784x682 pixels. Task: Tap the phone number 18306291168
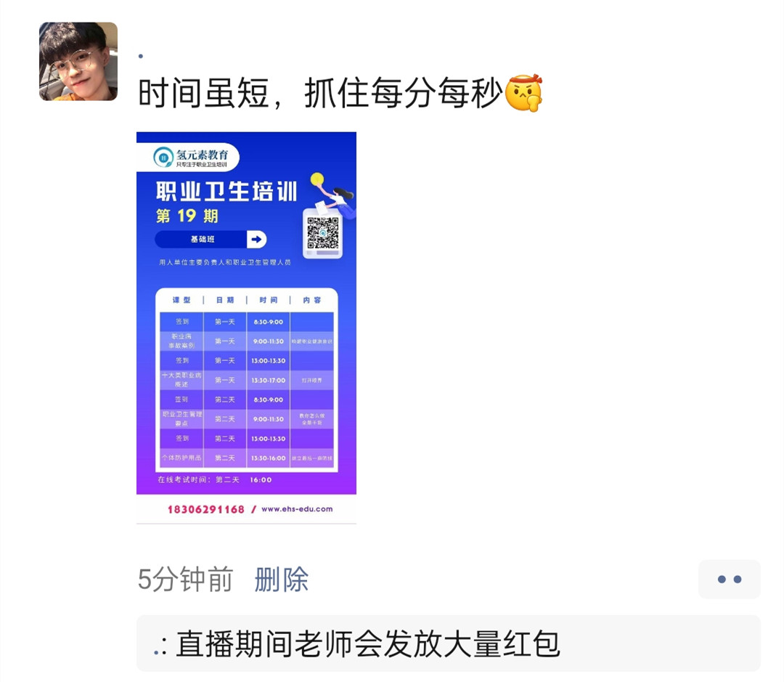[206, 509]
